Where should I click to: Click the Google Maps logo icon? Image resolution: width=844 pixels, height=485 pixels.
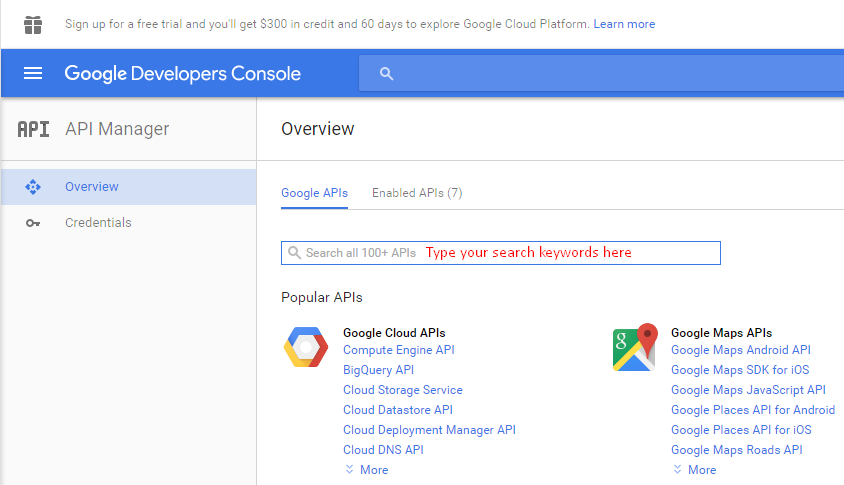tap(636, 348)
